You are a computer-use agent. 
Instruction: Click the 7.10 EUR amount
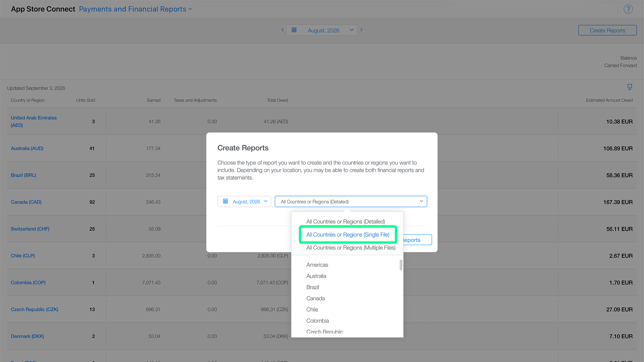click(x=621, y=336)
